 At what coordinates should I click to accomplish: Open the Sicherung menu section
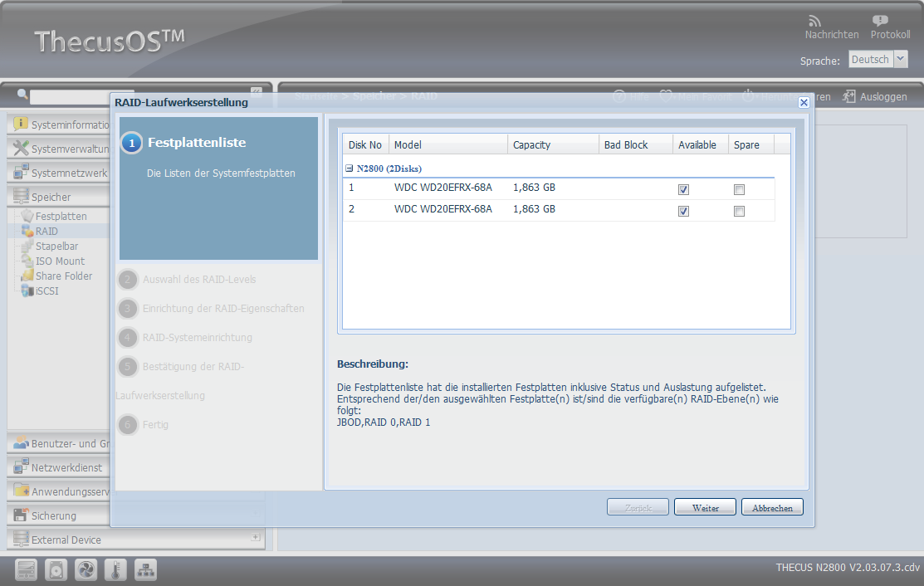tap(54, 515)
